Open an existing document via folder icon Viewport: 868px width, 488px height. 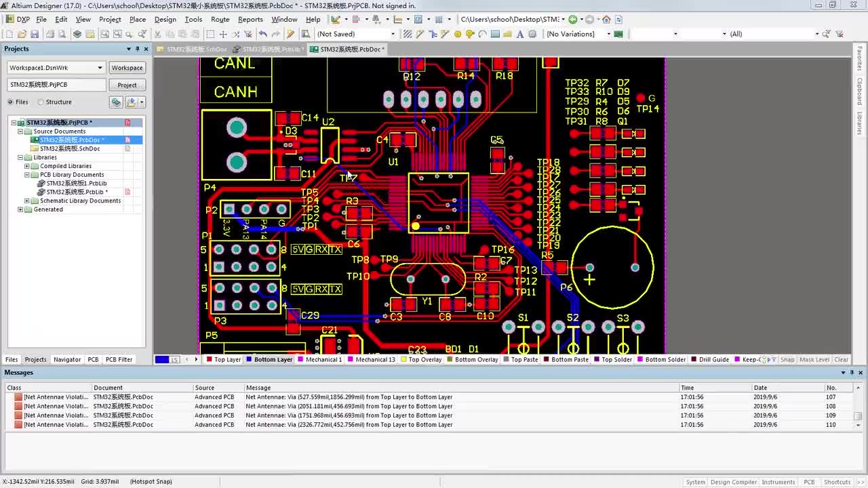(x=22, y=34)
